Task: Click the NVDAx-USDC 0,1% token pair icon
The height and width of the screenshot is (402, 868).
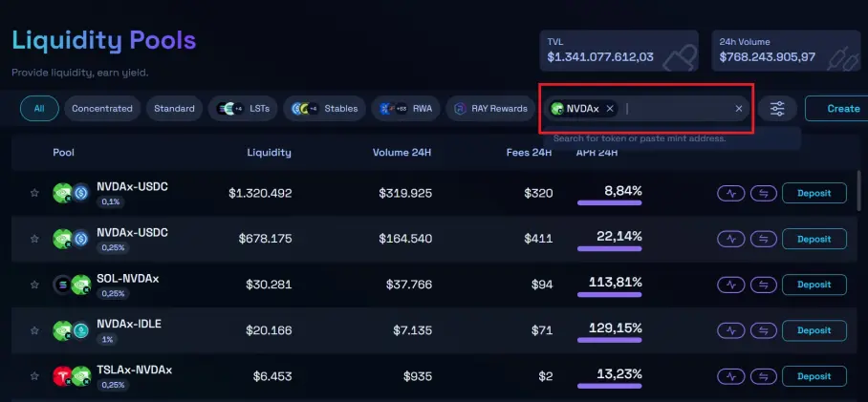Action: click(72, 193)
